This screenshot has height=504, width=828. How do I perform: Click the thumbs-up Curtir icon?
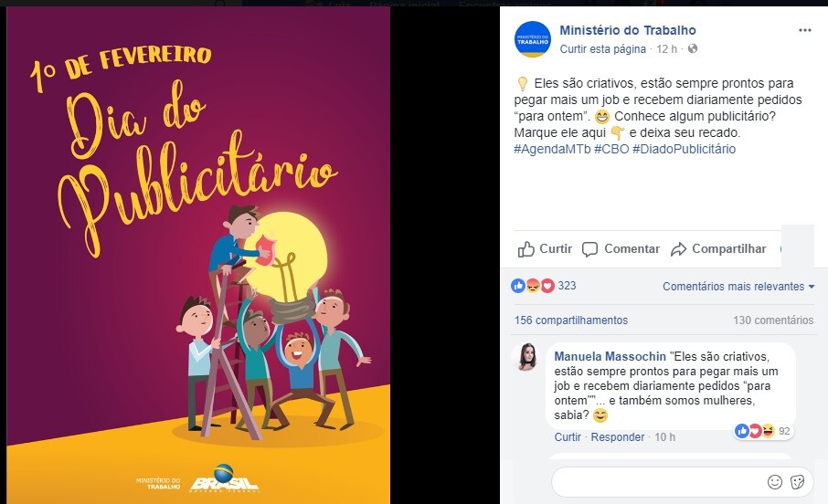(525, 249)
